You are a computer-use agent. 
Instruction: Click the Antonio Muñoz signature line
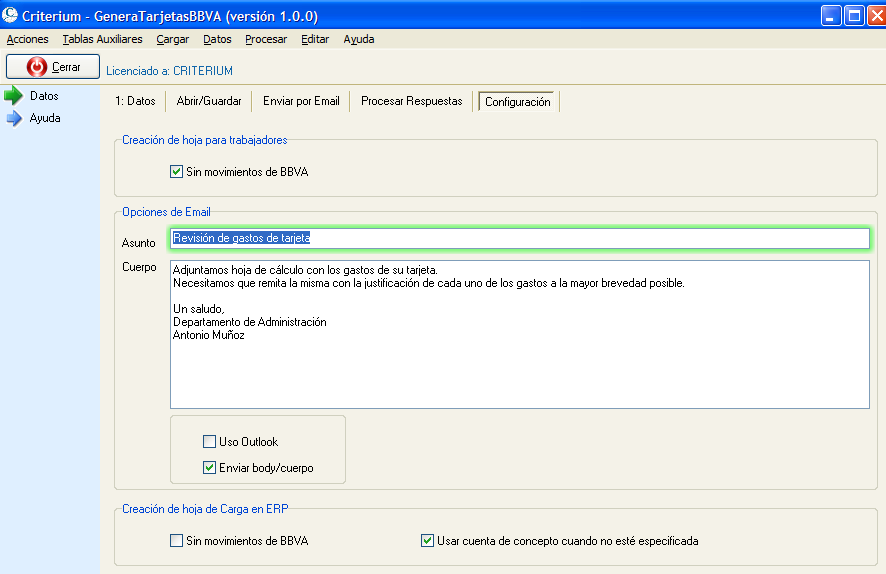tap(209, 335)
